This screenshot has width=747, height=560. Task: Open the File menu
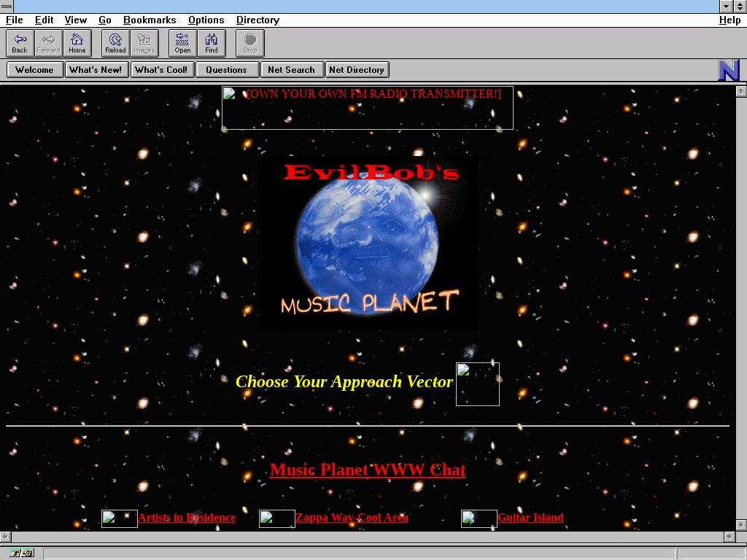(14, 20)
